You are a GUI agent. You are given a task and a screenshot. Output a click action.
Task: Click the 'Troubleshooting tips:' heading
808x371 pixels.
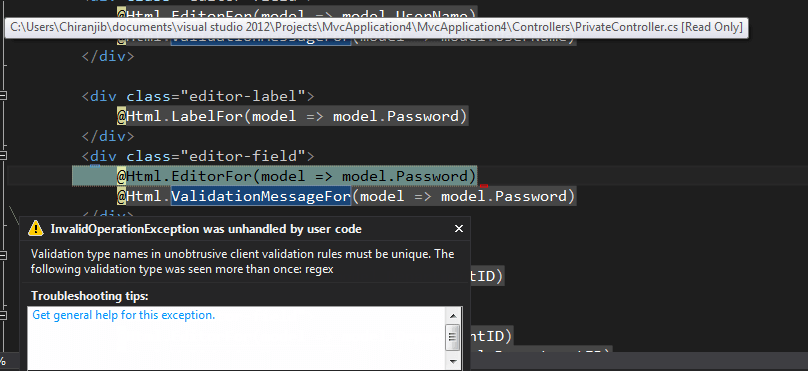[90, 296]
